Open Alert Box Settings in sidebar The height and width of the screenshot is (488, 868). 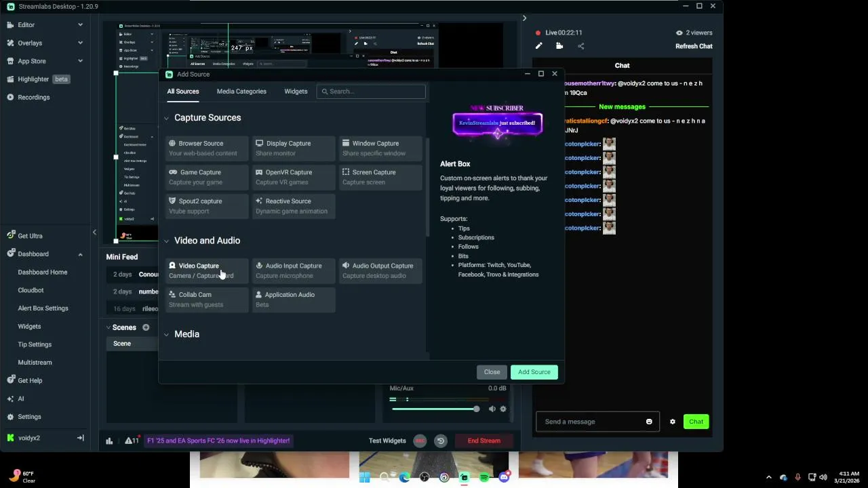point(43,308)
